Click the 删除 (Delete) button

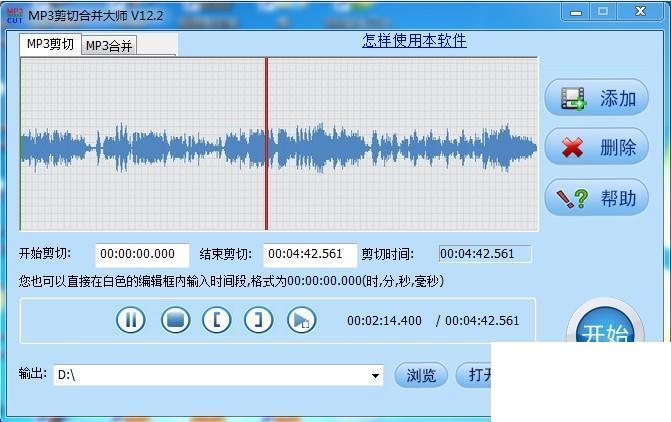pyautogui.click(x=597, y=147)
